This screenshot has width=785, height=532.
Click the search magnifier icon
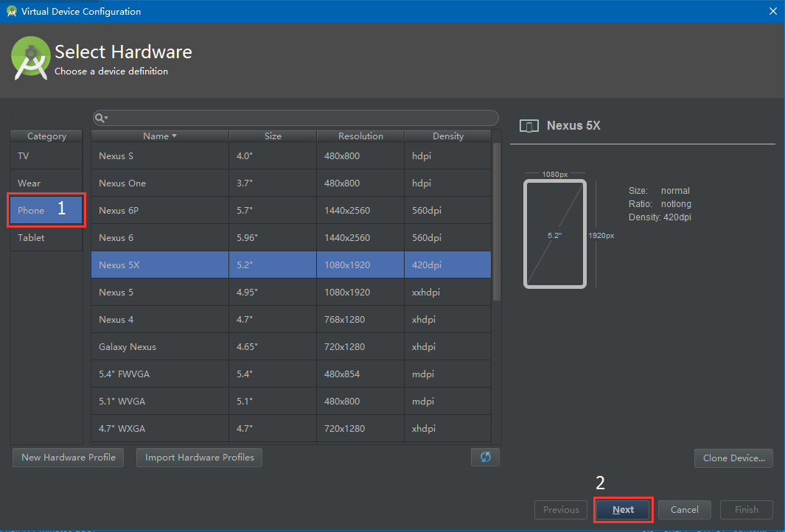pyautogui.click(x=101, y=118)
